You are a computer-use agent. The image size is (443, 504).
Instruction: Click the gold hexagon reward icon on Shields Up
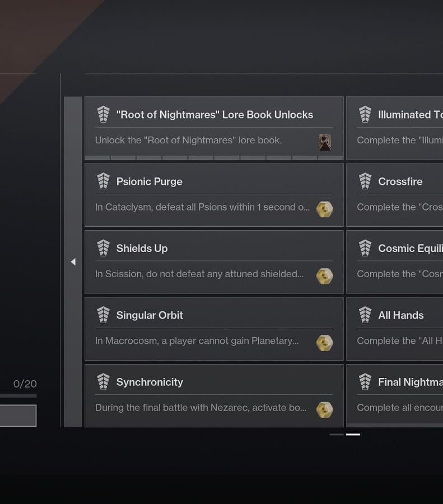coord(325,276)
